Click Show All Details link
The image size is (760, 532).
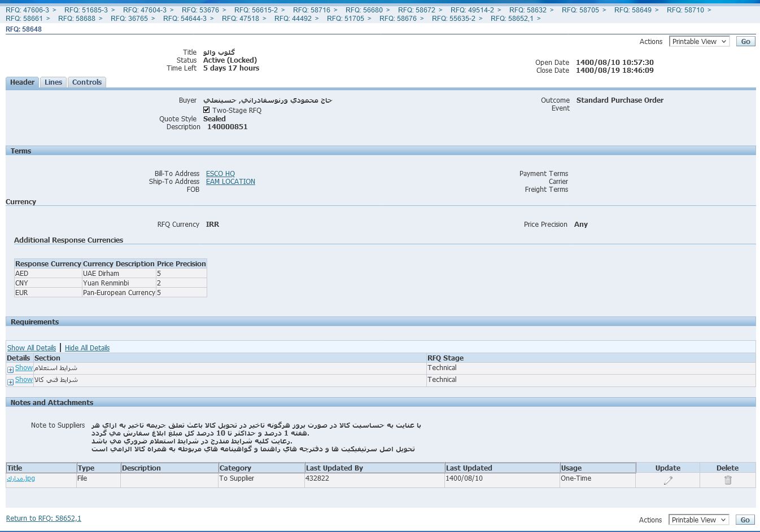(32, 348)
